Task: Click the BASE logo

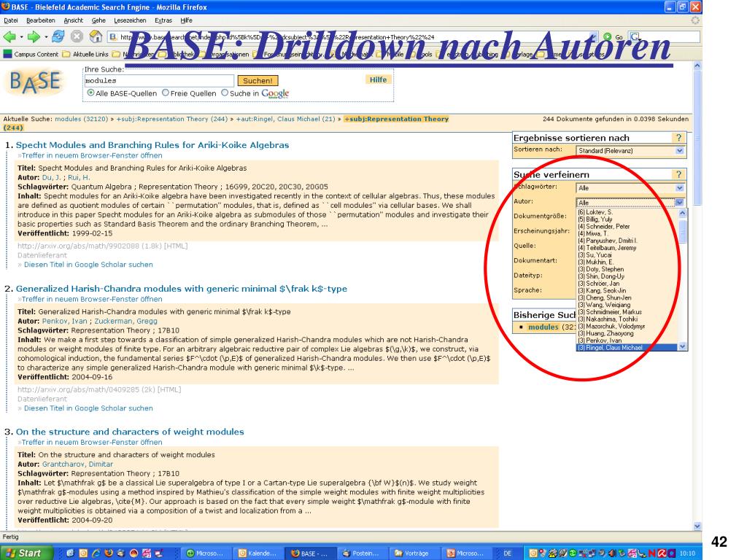Action: (35, 82)
